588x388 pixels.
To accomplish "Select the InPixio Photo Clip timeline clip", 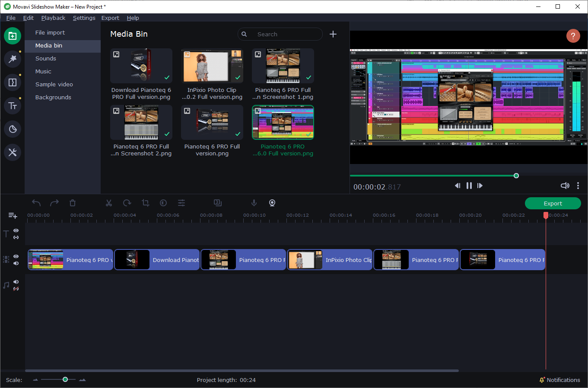I will [330, 260].
